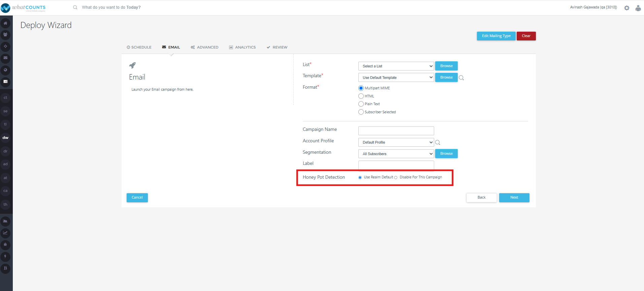Click the crosshair target icon in sidebar
The width and height of the screenshot is (644, 291).
[5, 47]
